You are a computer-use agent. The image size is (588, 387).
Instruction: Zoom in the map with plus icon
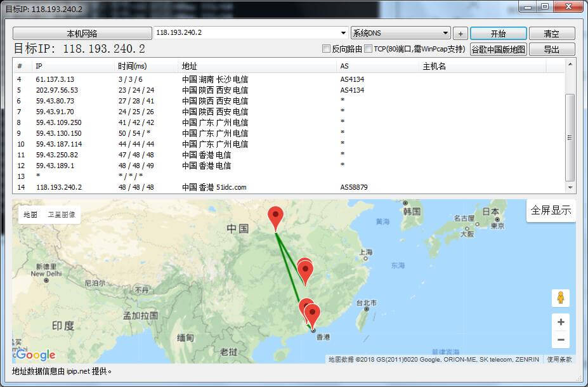(561, 322)
